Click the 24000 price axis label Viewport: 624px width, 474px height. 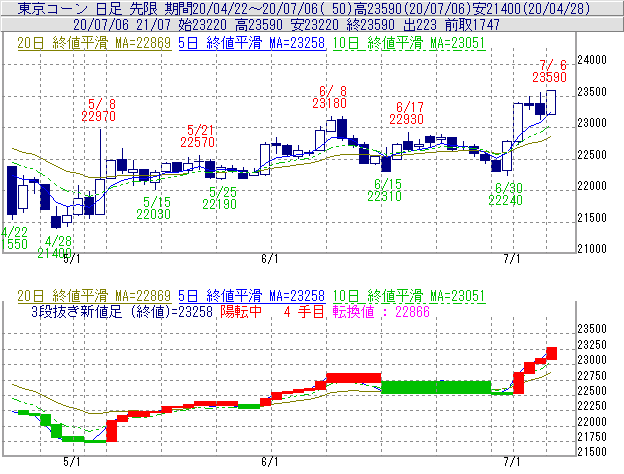[x=592, y=60]
